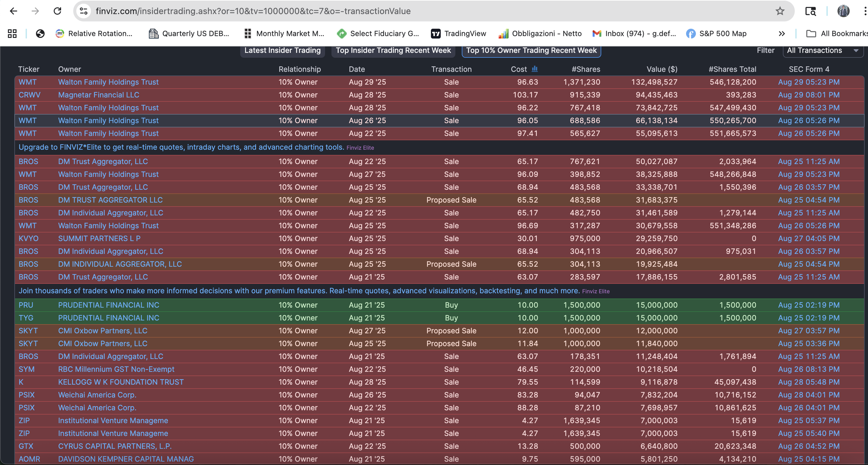Open SEC filing Aug 25 04:15 PM
This screenshot has height=465, width=868.
click(809, 459)
